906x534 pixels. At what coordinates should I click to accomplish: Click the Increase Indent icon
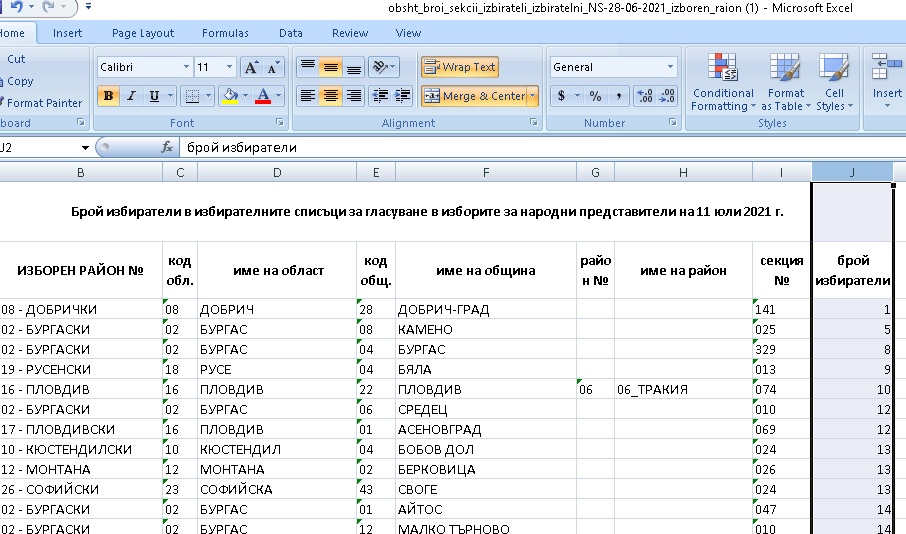coord(404,96)
